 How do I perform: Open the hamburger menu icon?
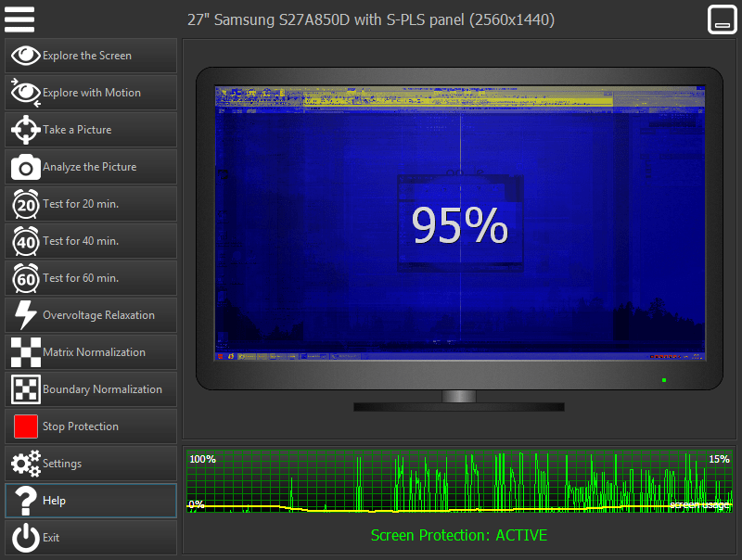[19, 19]
